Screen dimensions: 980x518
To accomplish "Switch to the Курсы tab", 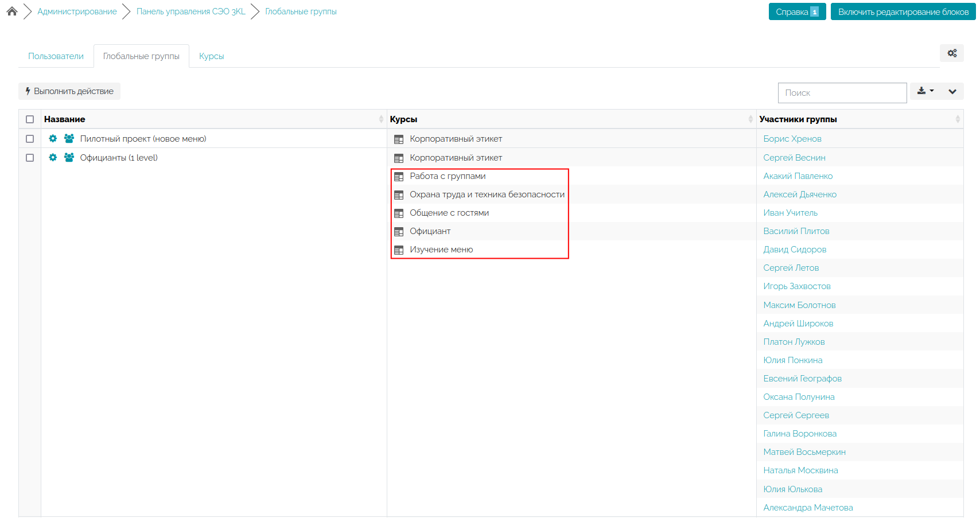I will click(x=211, y=56).
